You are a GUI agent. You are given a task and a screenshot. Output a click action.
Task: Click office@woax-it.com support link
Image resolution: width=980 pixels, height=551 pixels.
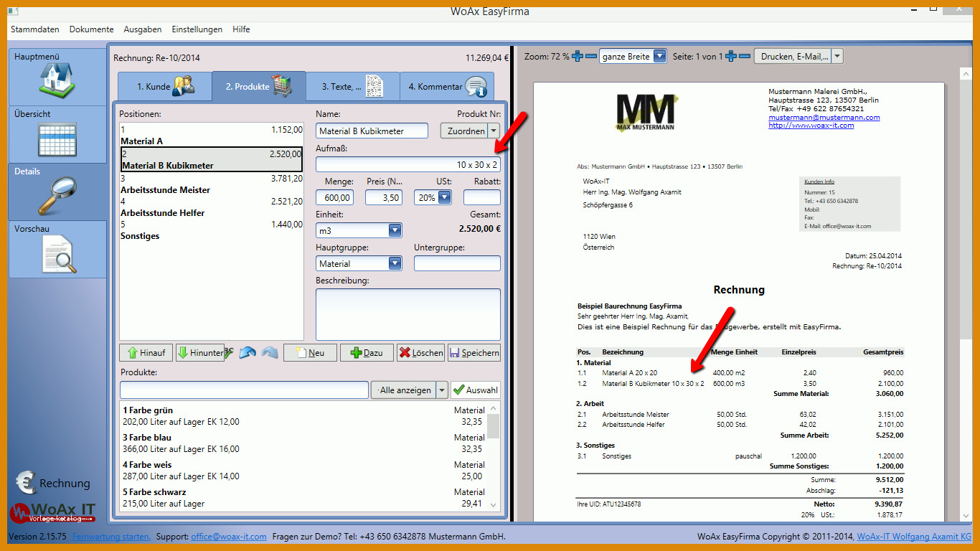[229, 536]
